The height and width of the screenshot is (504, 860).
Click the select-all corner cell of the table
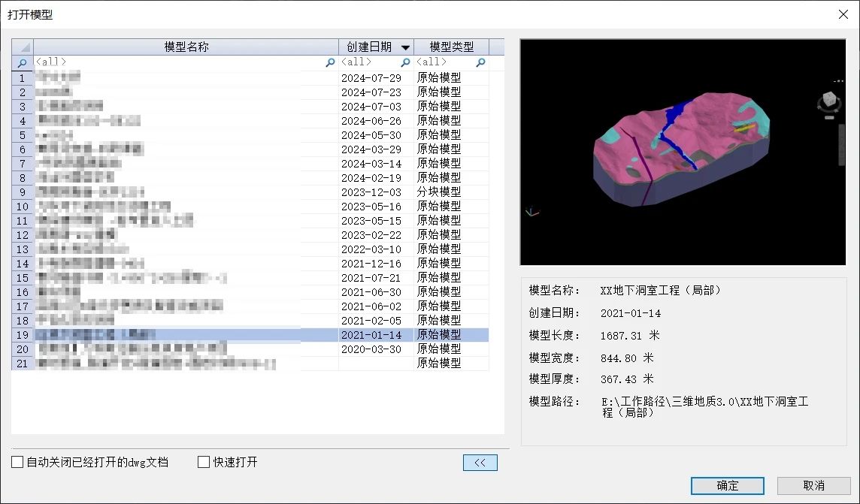[x=22, y=47]
